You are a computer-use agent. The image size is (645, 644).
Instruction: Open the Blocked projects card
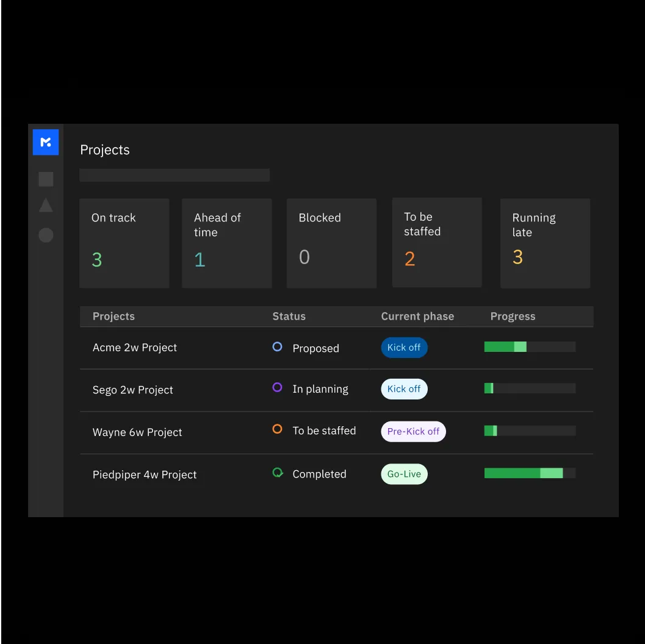click(x=331, y=242)
